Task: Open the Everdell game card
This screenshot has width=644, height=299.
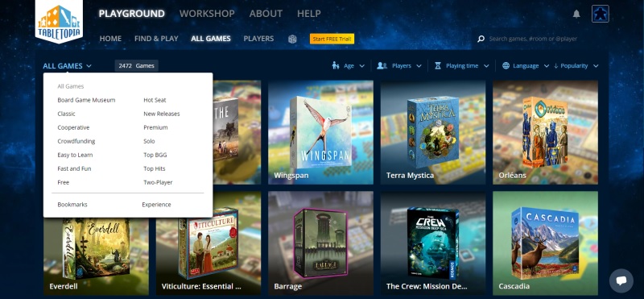Action: coord(96,255)
